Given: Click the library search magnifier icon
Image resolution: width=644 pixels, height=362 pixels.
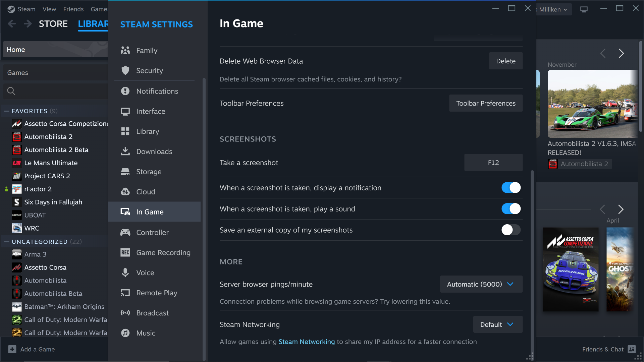Looking at the screenshot, I should coord(11,91).
